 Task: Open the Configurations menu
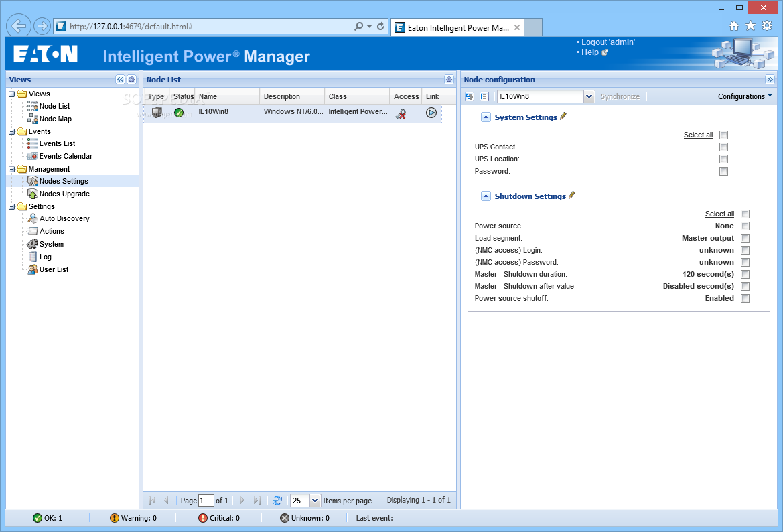[745, 97]
